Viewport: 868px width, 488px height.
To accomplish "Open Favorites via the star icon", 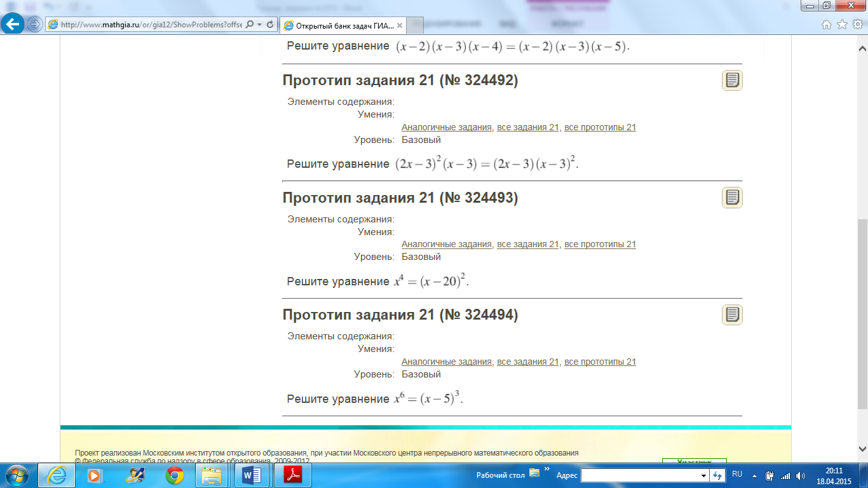I will [842, 25].
